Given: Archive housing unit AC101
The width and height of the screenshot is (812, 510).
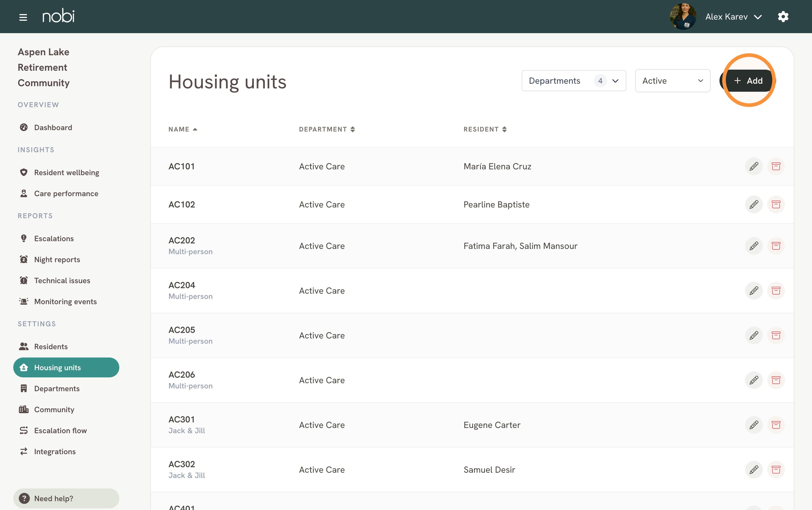Looking at the screenshot, I should (776, 166).
